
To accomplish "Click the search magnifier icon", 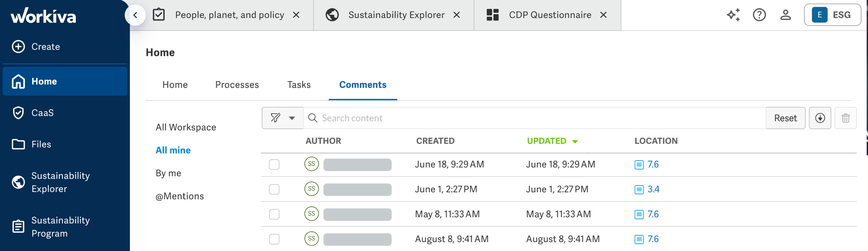I will click(313, 118).
